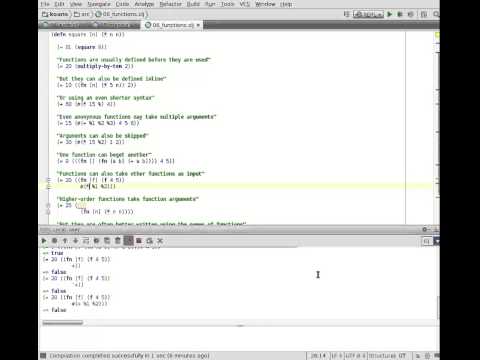Toggle soft wrap icon in REPL toolbar
Viewport: 480px width, 360px height.
pos(86,241)
